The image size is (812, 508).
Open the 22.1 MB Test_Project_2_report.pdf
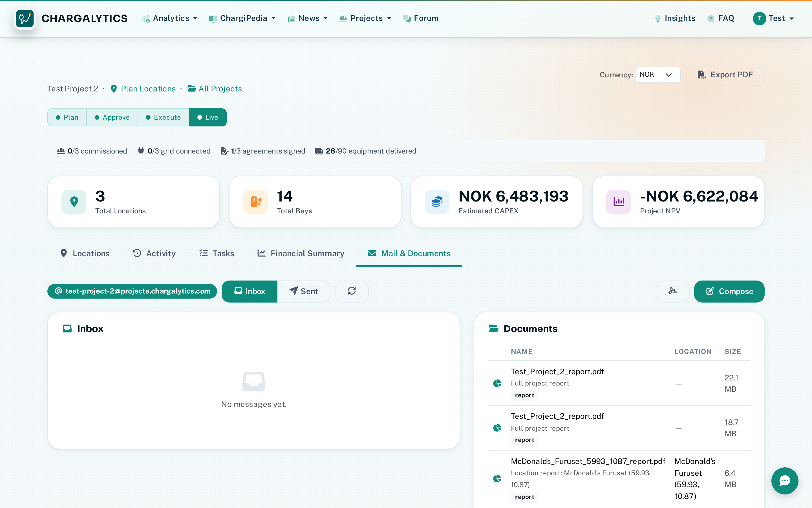coord(557,372)
